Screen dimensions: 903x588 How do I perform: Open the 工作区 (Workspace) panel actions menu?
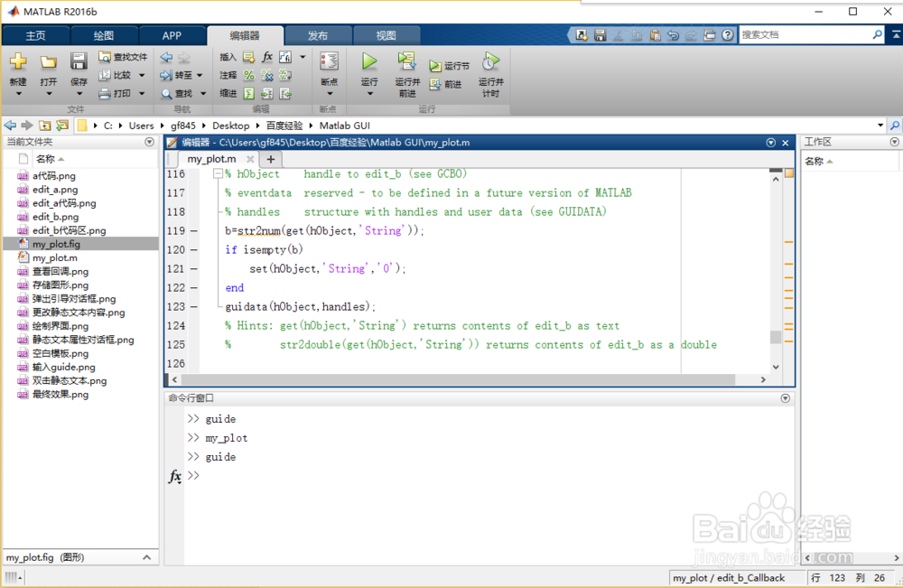point(894,142)
